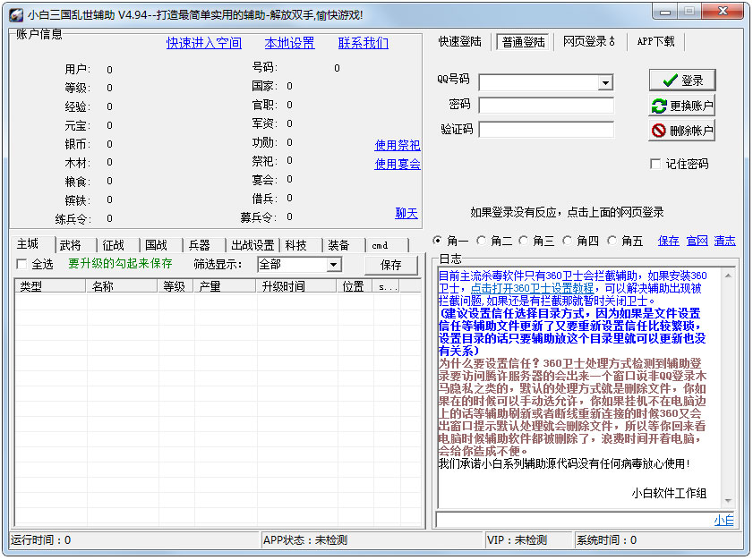Click the 保存 button next to filter dropdown
Viewport: 753px width, 560px height.
391,265
